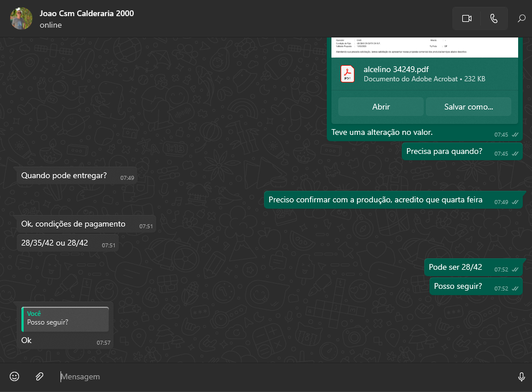Open the emoji picker

pyautogui.click(x=14, y=376)
